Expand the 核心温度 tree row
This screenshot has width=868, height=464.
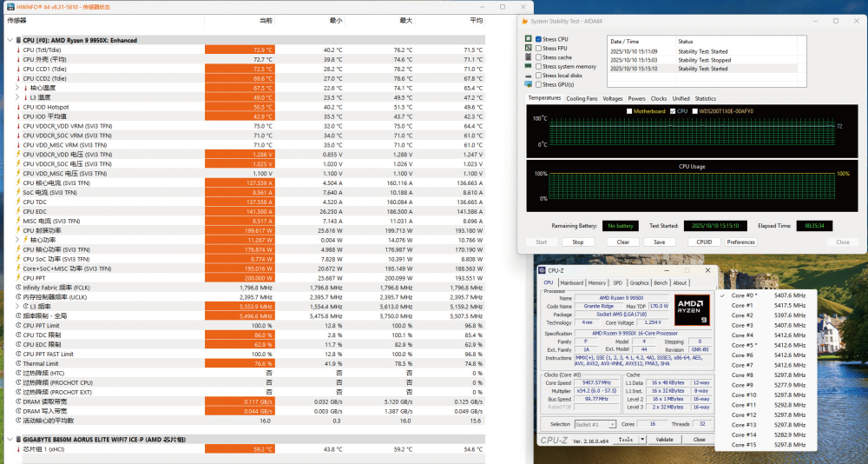(18, 88)
